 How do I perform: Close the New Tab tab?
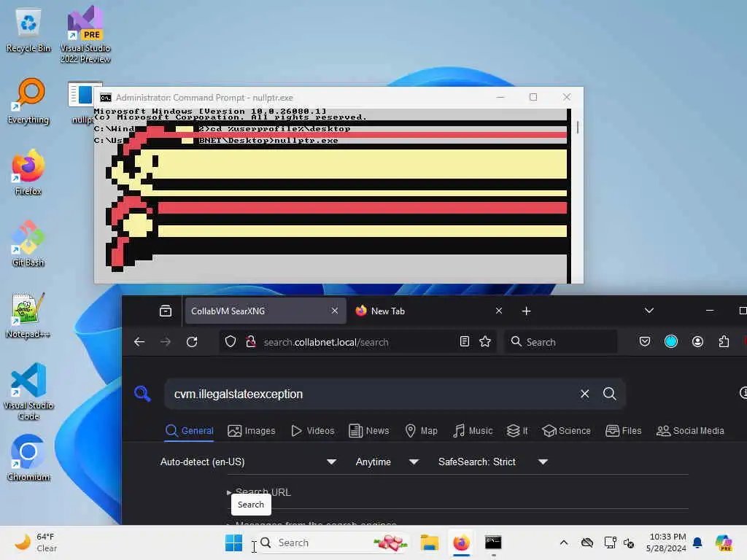point(498,311)
